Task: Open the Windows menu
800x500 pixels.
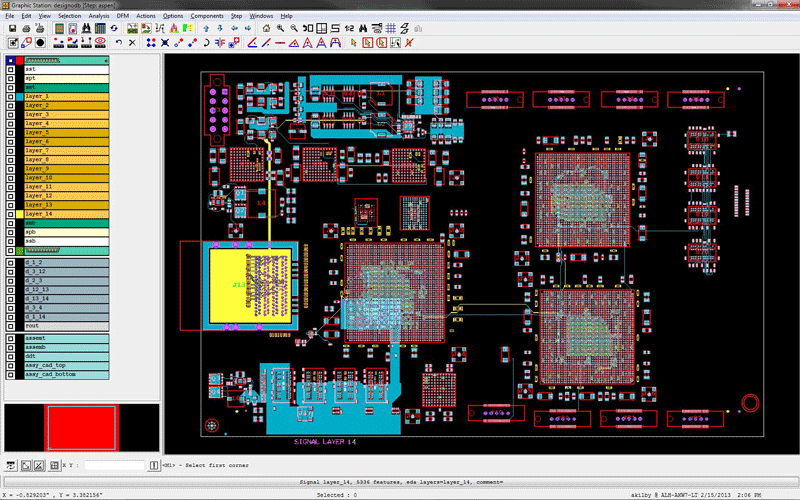Action: 261,16
